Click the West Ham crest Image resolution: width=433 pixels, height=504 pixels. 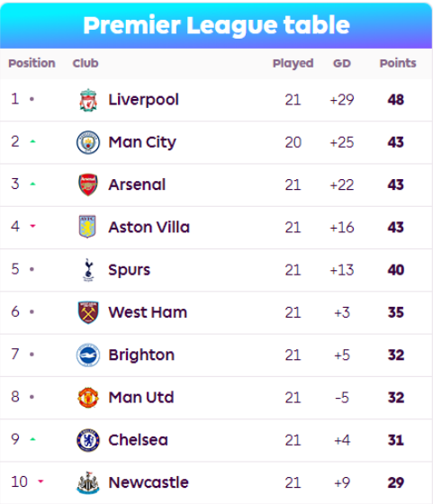coord(88,312)
